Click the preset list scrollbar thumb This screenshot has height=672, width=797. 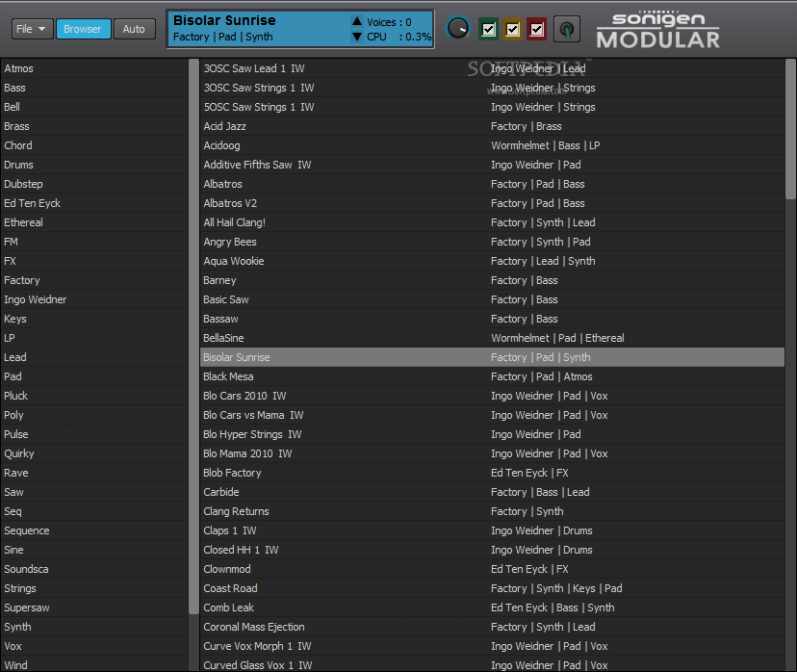[x=790, y=129]
